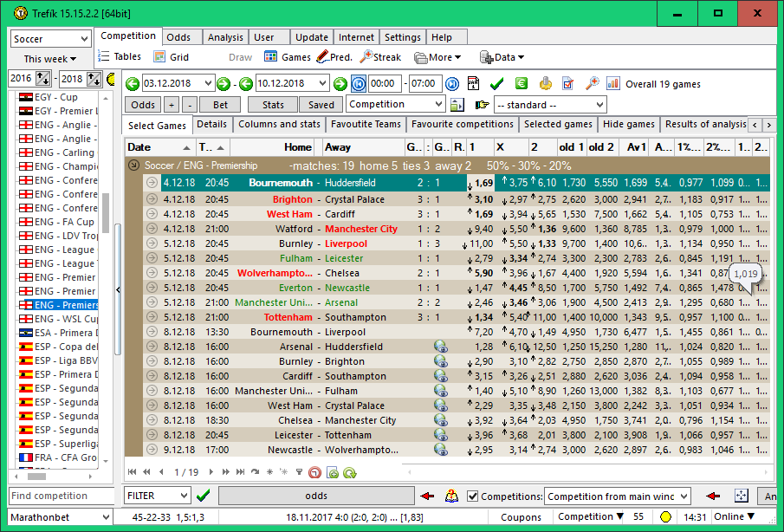Screen dimensions: 784x532
Task: Click the Find competition search field
Action: tap(61, 496)
